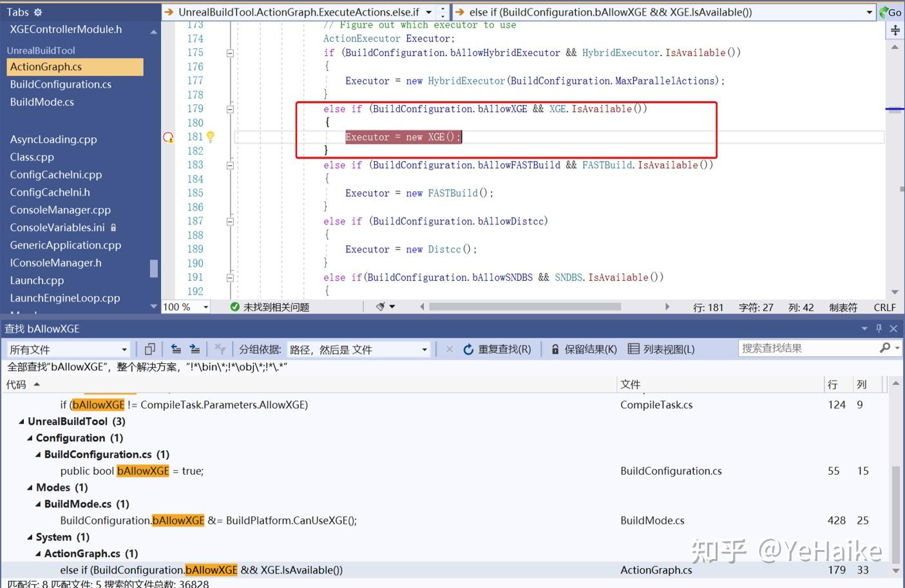Click the lock icon on ConsoleVariables.ini tab
The height and width of the screenshot is (588, 905).
114,227
